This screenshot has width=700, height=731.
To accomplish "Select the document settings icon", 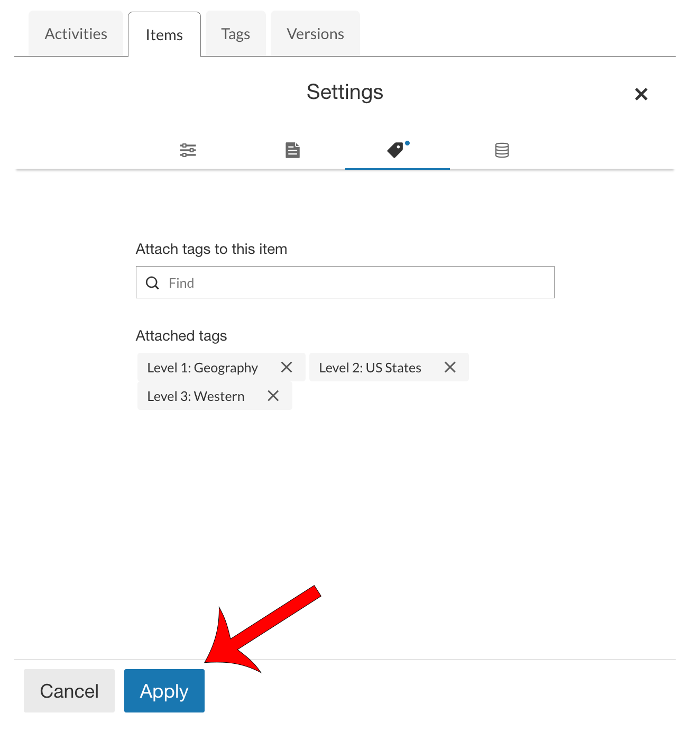I will tap(292, 150).
